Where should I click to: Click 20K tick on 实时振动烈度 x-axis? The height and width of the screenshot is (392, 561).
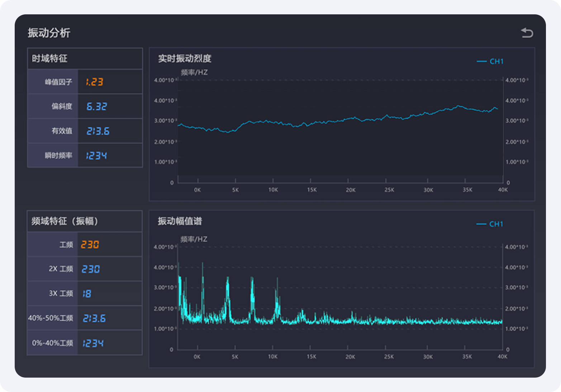(x=351, y=190)
